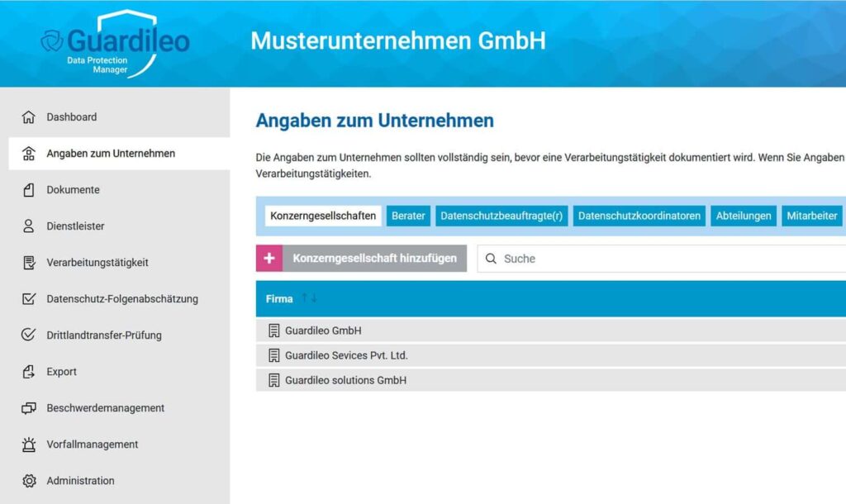Sort by the Firma column header
846x504 pixels.
pos(279,298)
